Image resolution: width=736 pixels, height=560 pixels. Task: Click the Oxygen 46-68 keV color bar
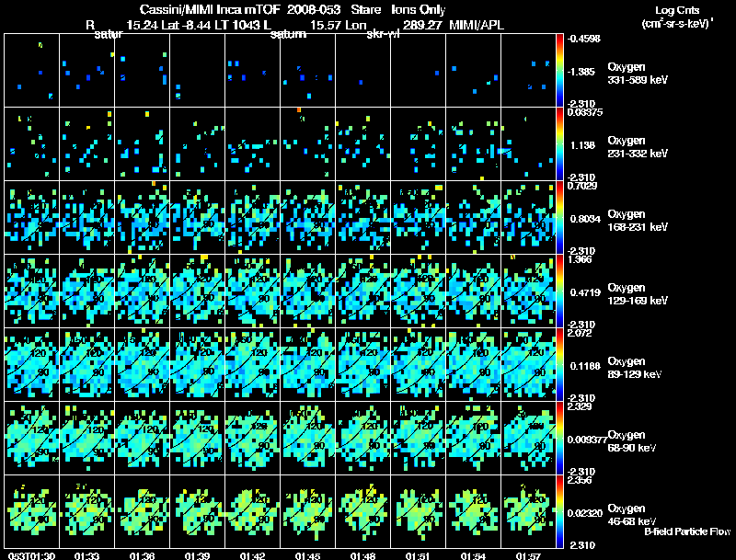point(559,512)
